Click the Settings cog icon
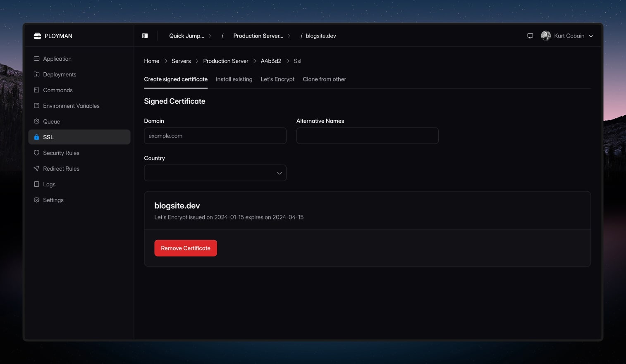This screenshot has height=364, width=626. (x=36, y=200)
